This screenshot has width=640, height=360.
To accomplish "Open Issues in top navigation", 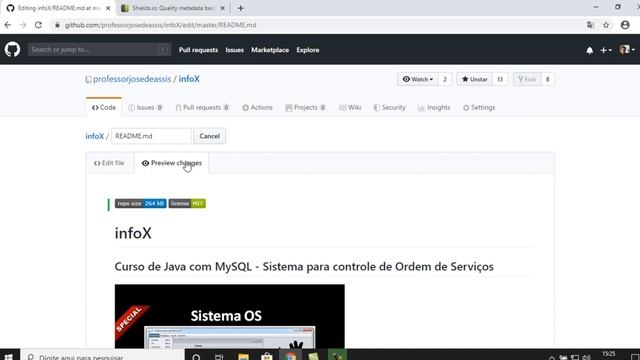I will [x=234, y=50].
